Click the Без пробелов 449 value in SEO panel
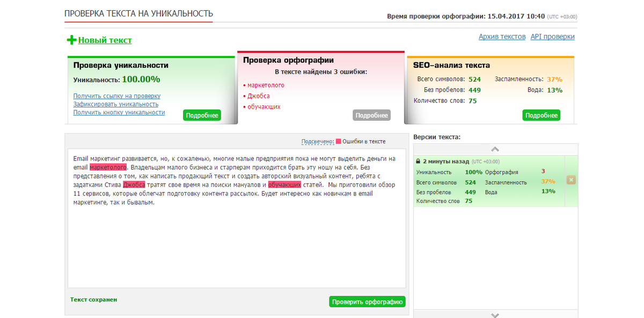This screenshot has height=318, width=644. pos(474,90)
